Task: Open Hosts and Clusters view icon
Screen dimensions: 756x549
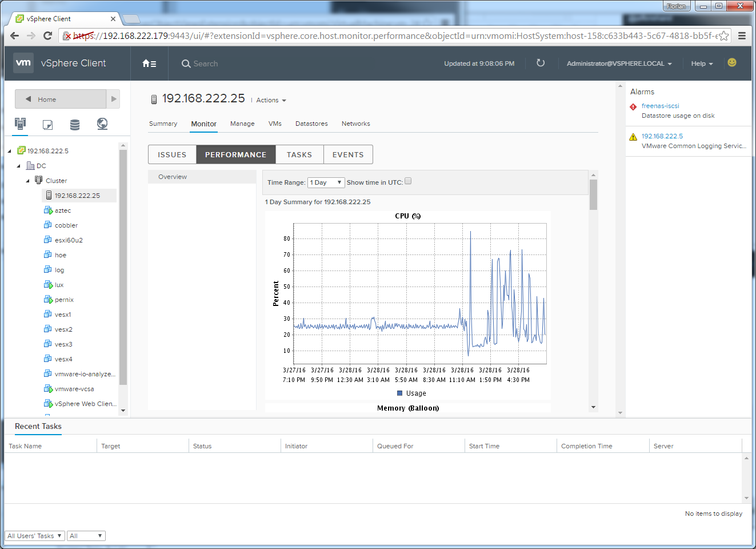Action: [x=21, y=124]
